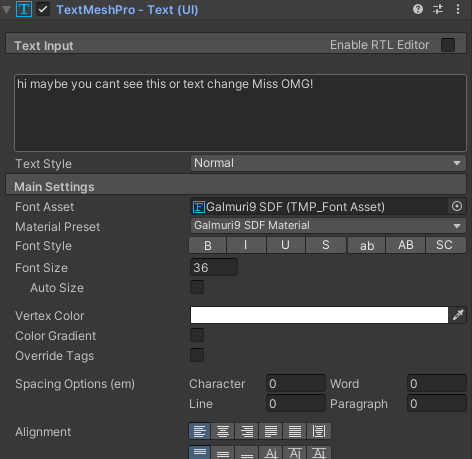Viewport: 472px width, 459px height.
Task: Collapse the TextMeshPro component foldout arrow
Action: (x=6, y=10)
